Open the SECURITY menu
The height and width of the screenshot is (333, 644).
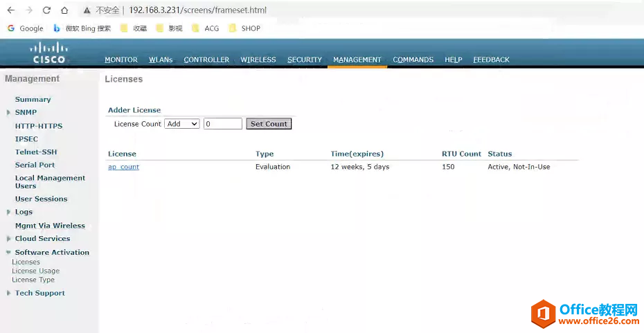click(305, 60)
